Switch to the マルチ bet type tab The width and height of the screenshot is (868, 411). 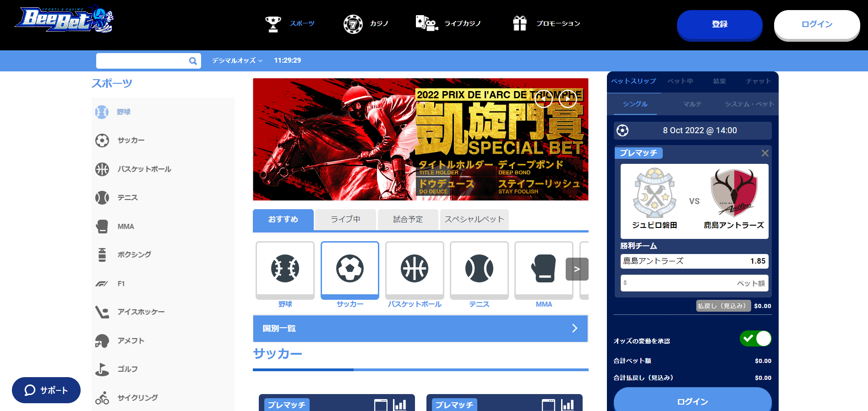click(x=692, y=104)
